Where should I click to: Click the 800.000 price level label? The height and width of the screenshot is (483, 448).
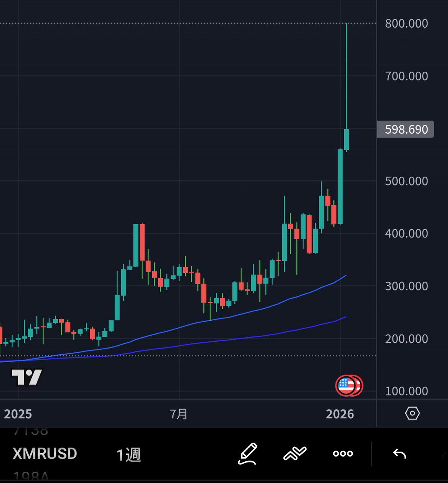[406, 24]
